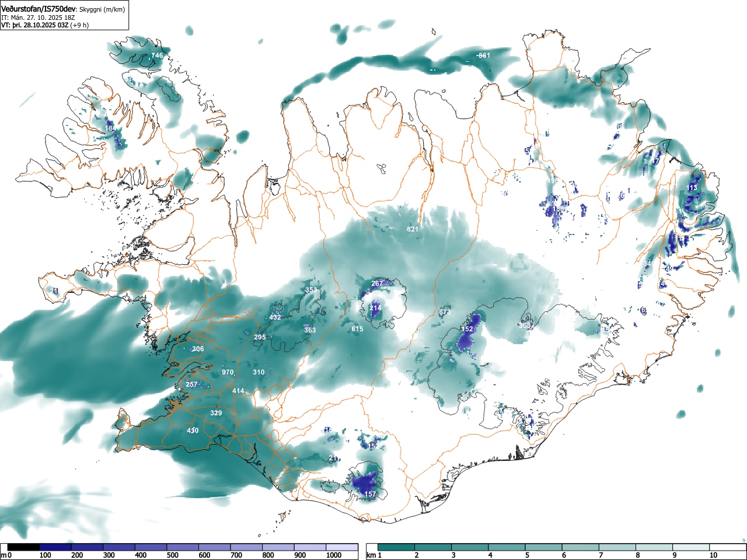Screen dimensions: 747x560
Task: Click the '10' tick label in km legend
Action: 713,555
